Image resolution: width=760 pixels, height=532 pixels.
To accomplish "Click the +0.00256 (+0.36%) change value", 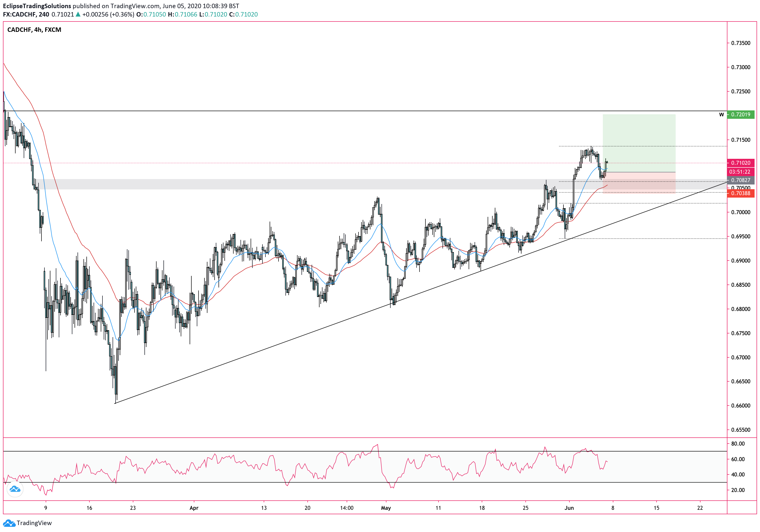I will pos(108,15).
